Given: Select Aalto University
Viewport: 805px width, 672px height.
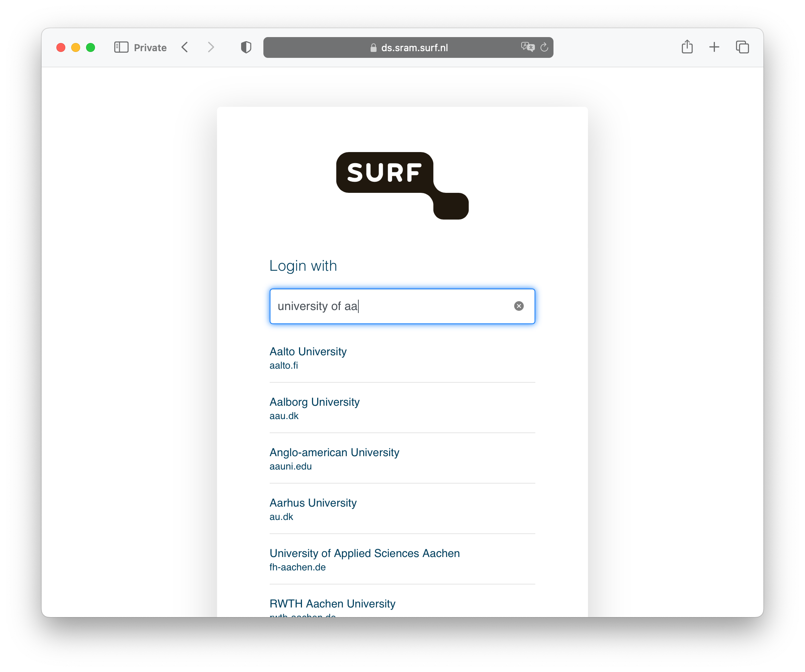Looking at the screenshot, I should pos(402,358).
